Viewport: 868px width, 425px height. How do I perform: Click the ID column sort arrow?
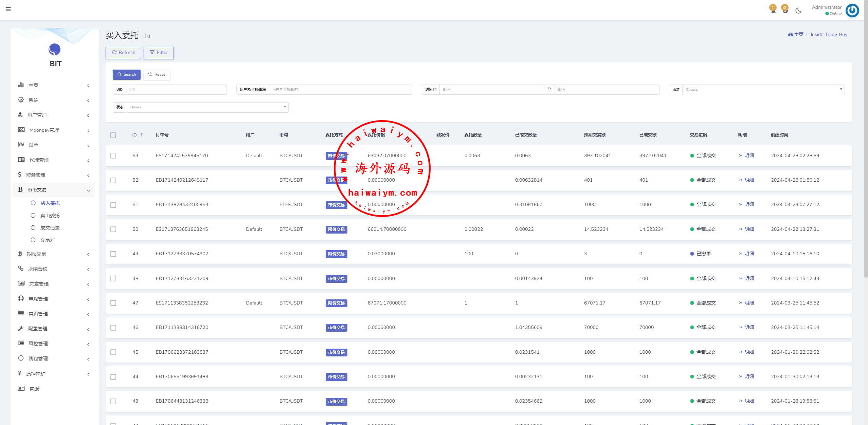coord(141,135)
